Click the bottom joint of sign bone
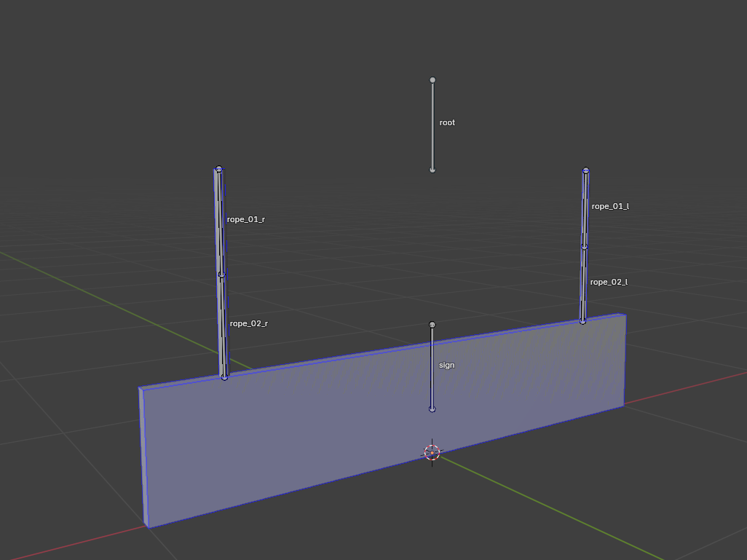Image resolution: width=747 pixels, height=560 pixels. (x=432, y=409)
